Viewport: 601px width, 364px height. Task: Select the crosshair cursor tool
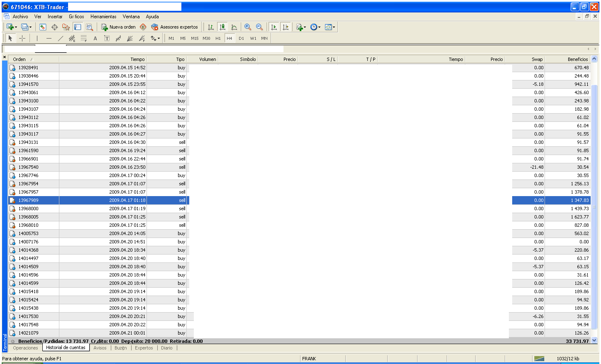(22, 38)
